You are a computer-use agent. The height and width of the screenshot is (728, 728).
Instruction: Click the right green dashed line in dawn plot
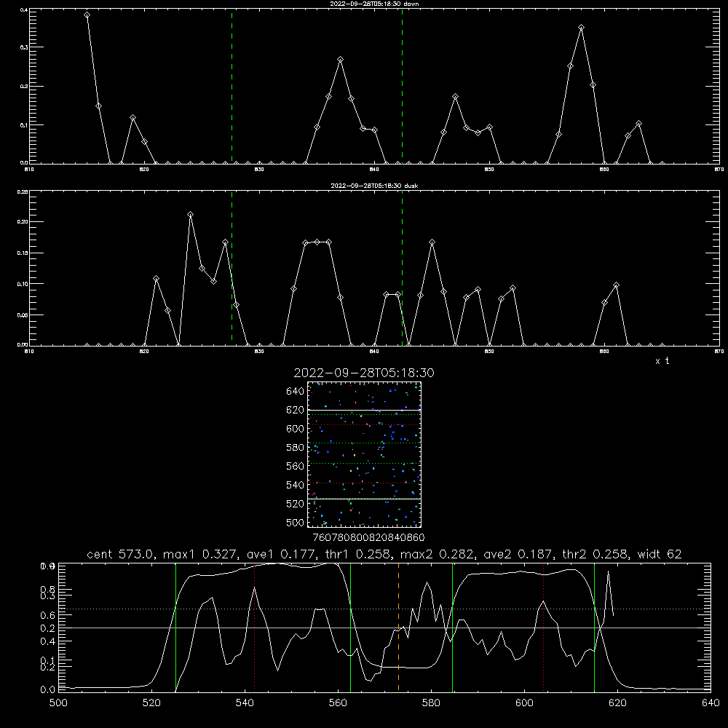(402, 86)
